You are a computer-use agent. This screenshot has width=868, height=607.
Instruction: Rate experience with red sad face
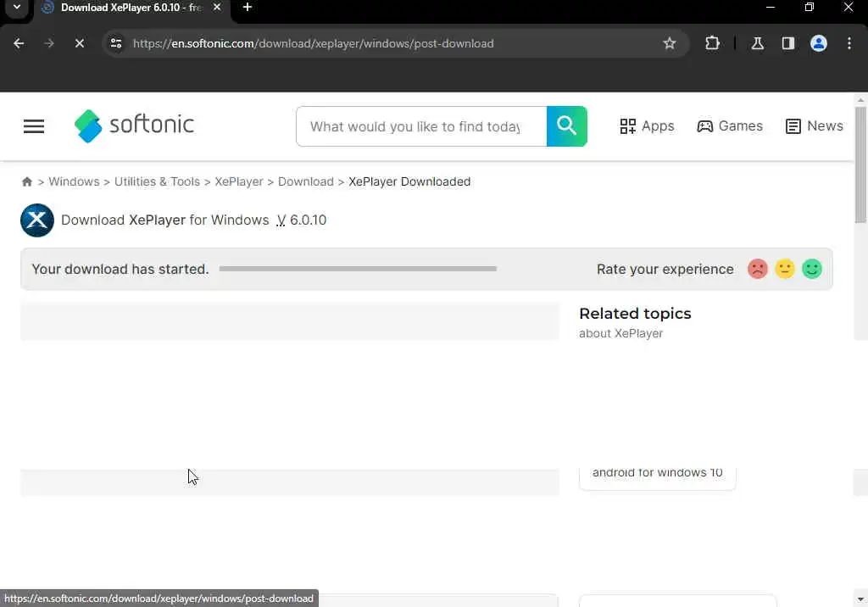[757, 269]
